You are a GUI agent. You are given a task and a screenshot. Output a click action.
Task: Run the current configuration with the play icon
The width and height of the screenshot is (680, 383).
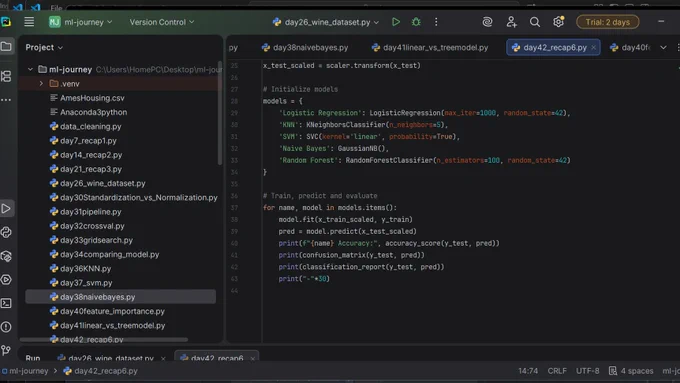click(396, 22)
